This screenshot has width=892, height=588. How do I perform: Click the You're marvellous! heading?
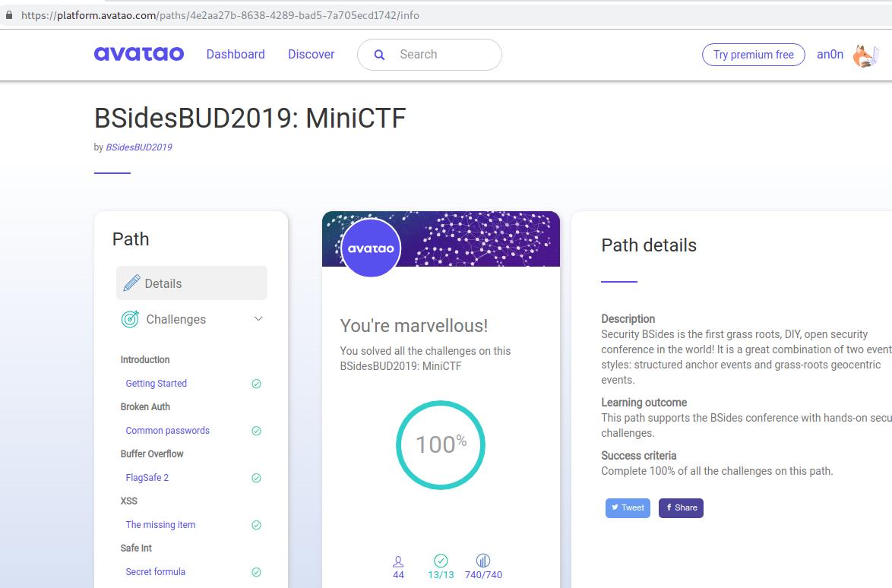(413, 326)
